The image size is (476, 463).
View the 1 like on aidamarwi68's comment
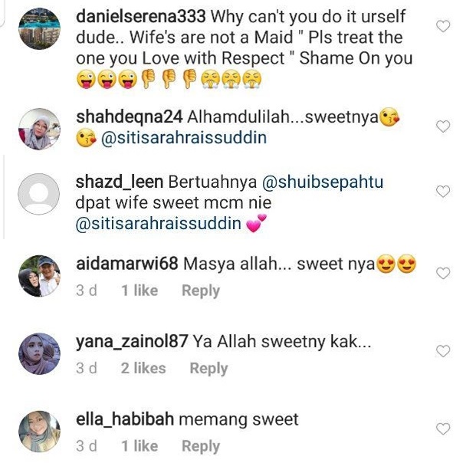[140, 291]
